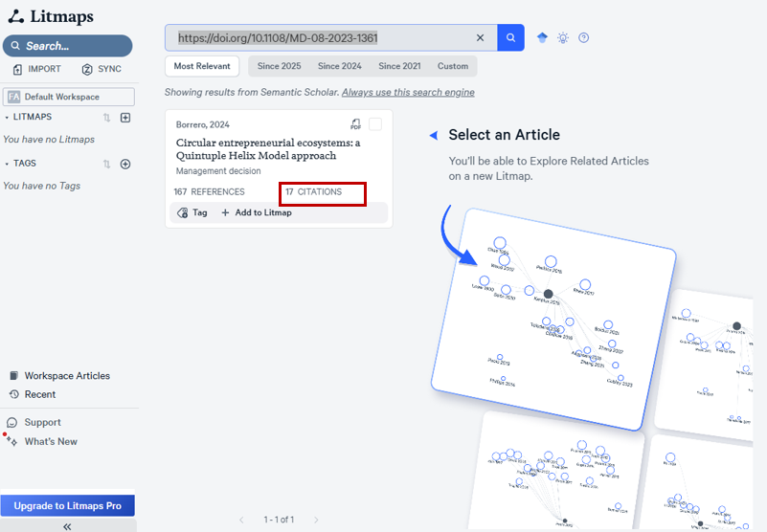
Task: Collapse the sidebar with double chevron
Action: point(67,526)
